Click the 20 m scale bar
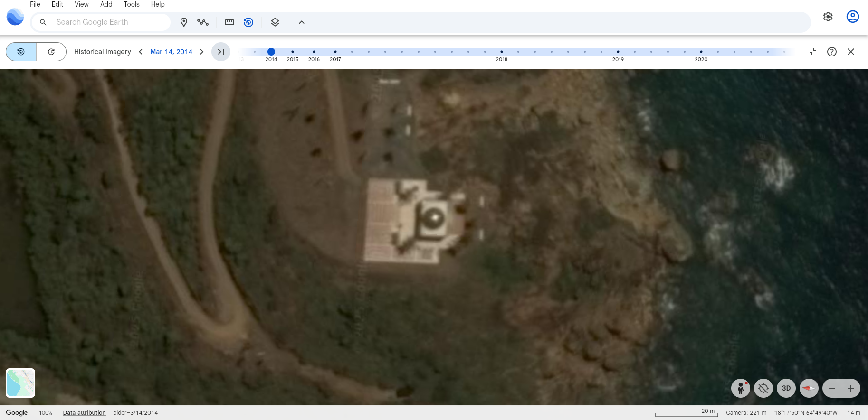The width and height of the screenshot is (868, 420). click(687, 413)
